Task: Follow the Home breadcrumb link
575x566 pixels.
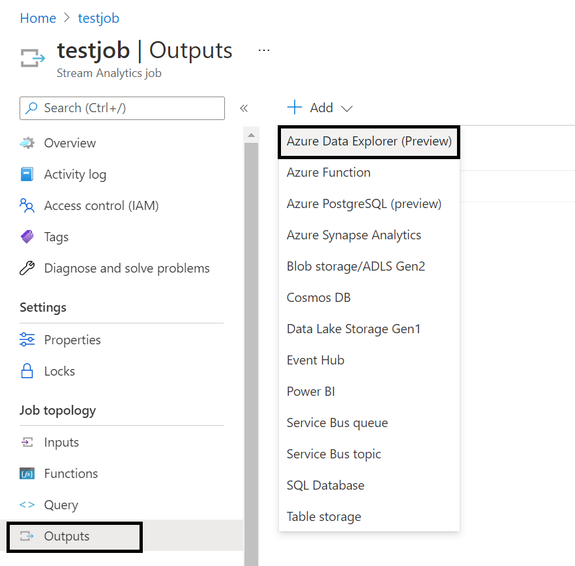Action: pos(38,18)
